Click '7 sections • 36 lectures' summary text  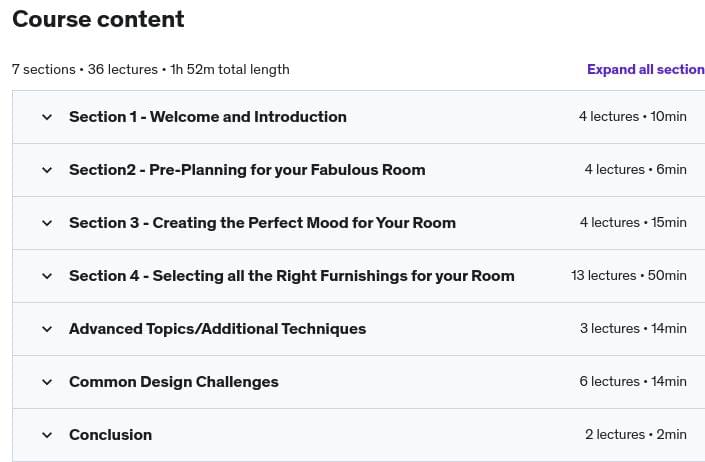[150, 70]
